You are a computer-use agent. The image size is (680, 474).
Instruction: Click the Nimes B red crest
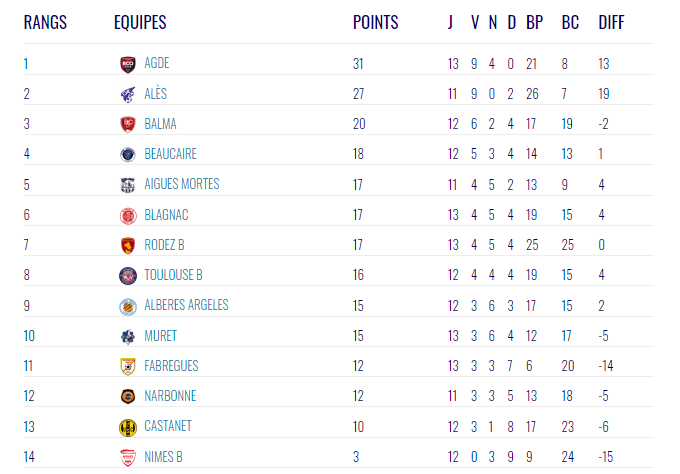pyautogui.click(x=128, y=458)
